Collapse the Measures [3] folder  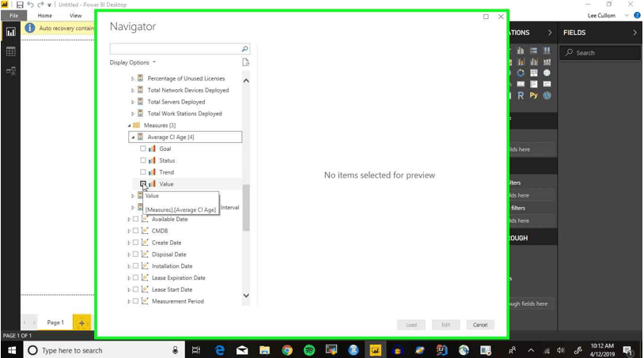point(129,126)
